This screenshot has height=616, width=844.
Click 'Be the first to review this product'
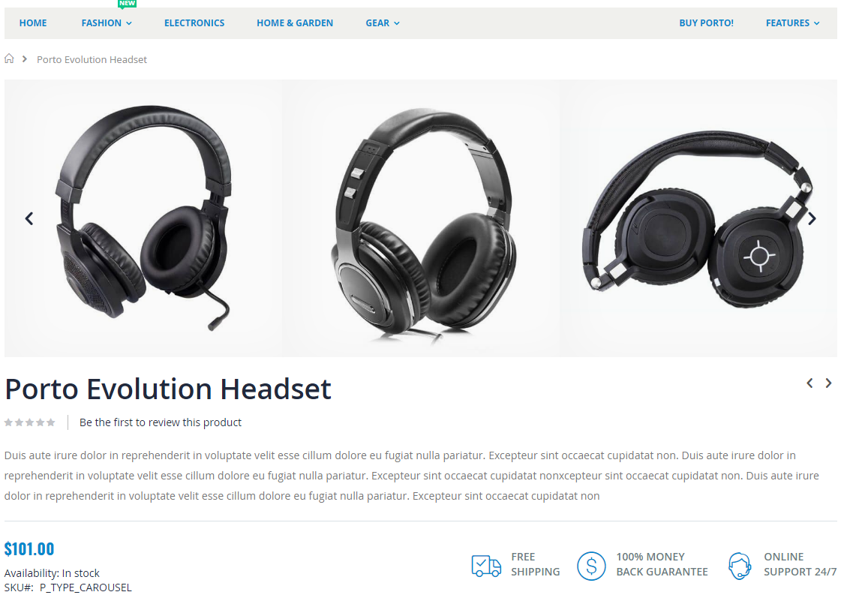(161, 422)
